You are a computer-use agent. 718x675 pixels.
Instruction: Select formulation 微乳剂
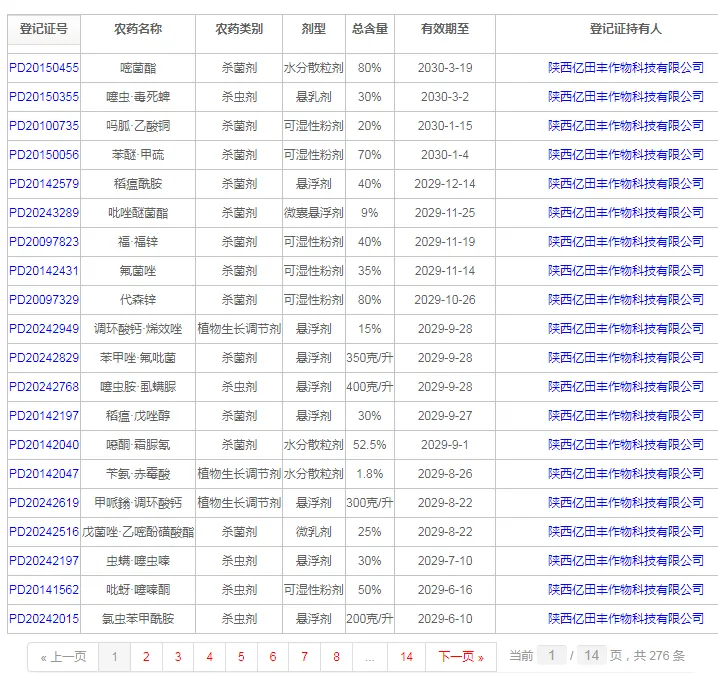pos(314,532)
